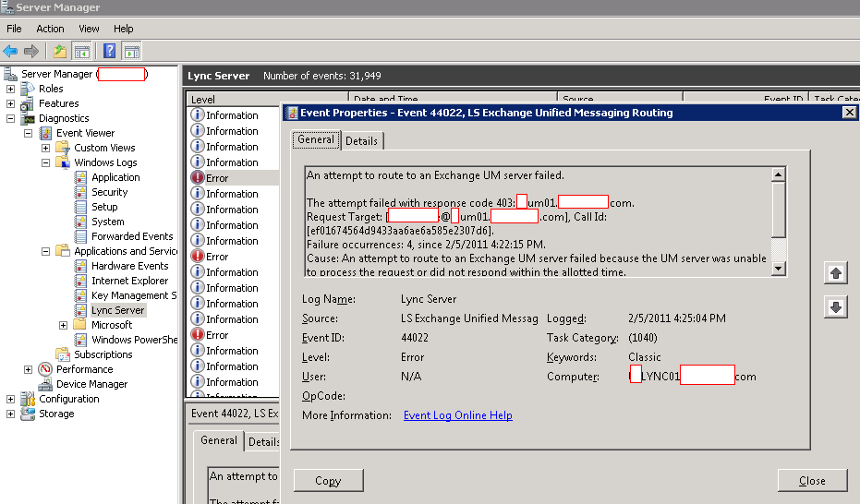Select the Lync Server log
The height and width of the screenshot is (504, 860).
(118, 311)
